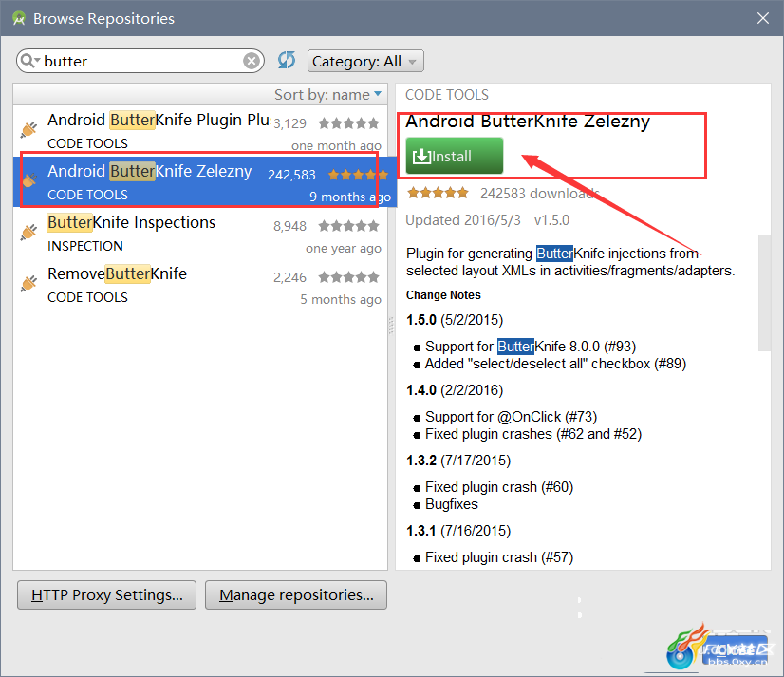
Task: Click 'Support for @OnClick (#73)' note
Action: (511, 417)
